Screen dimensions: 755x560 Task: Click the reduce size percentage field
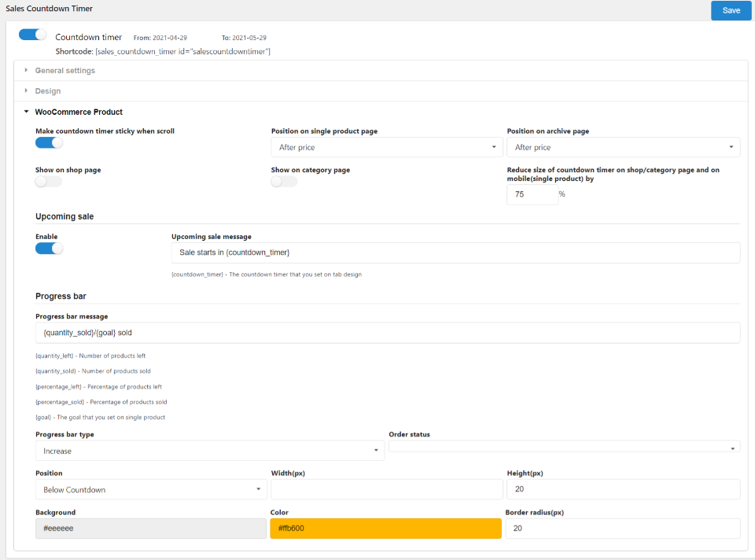point(532,193)
